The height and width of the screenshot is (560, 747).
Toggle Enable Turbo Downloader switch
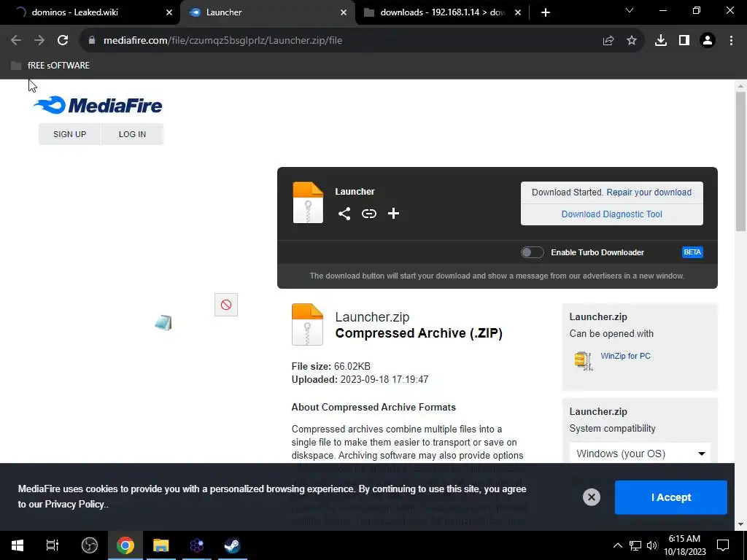pyautogui.click(x=532, y=252)
